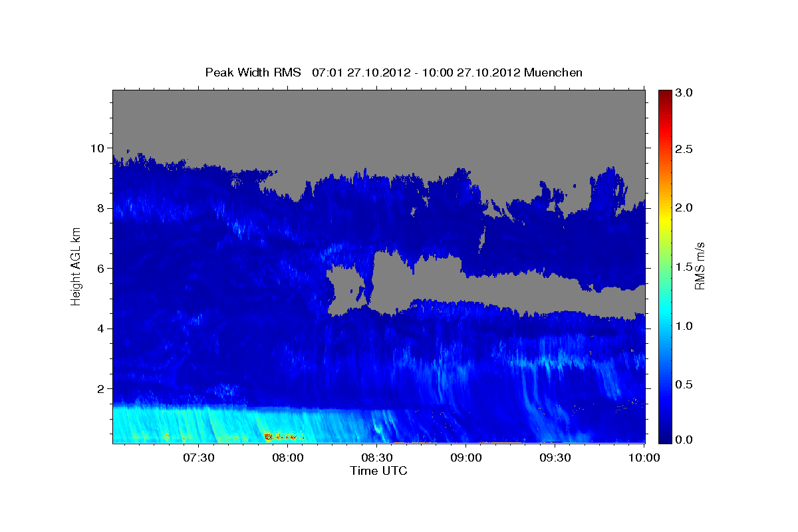Click the 09:00 time tick label
The width and height of the screenshot is (798, 532).
[x=465, y=458]
